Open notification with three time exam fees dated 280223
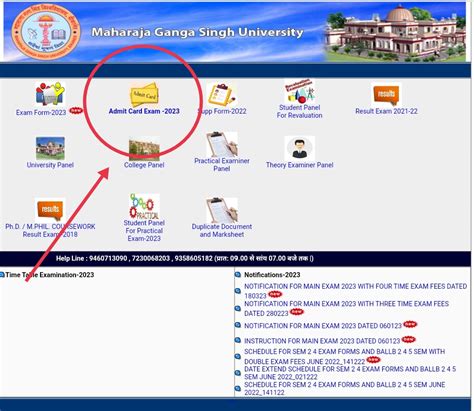The image size is (474, 411). [x=346, y=308]
